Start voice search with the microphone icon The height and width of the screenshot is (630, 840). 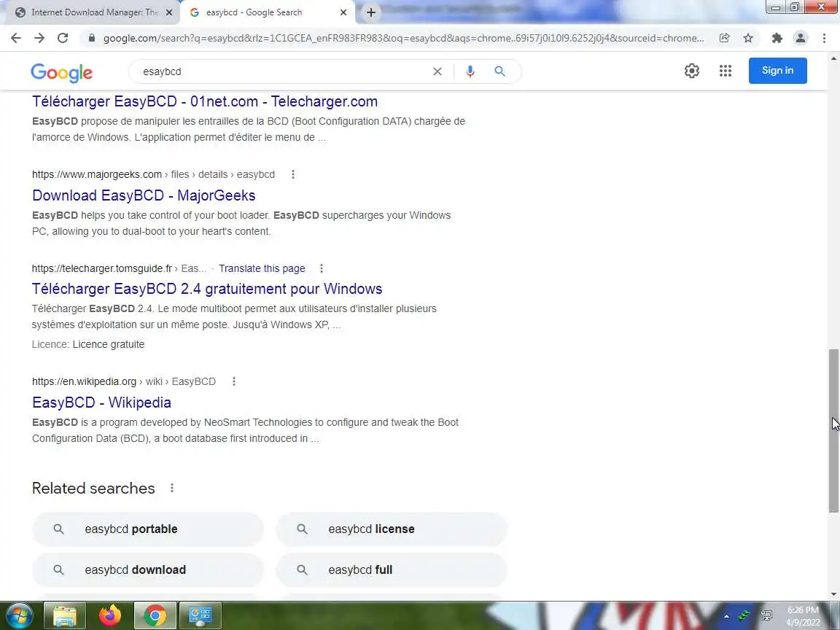pos(470,71)
